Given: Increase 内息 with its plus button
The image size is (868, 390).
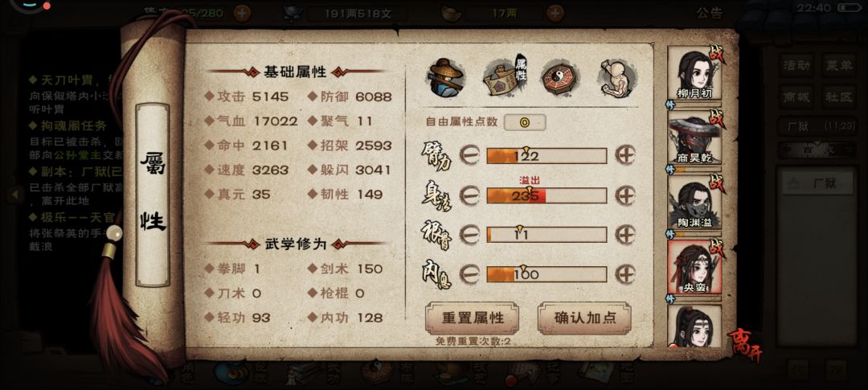Looking at the screenshot, I should pyautogui.click(x=625, y=273).
